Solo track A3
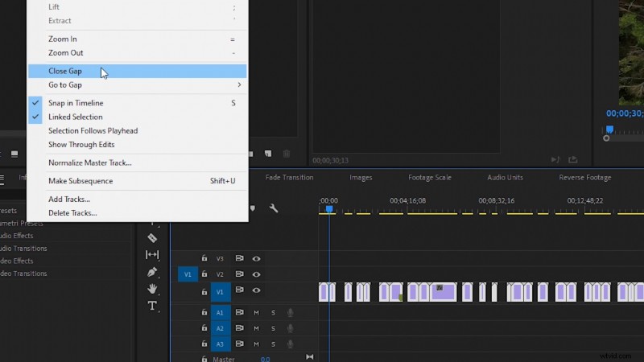This screenshot has height=362, width=644. [x=273, y=344]
